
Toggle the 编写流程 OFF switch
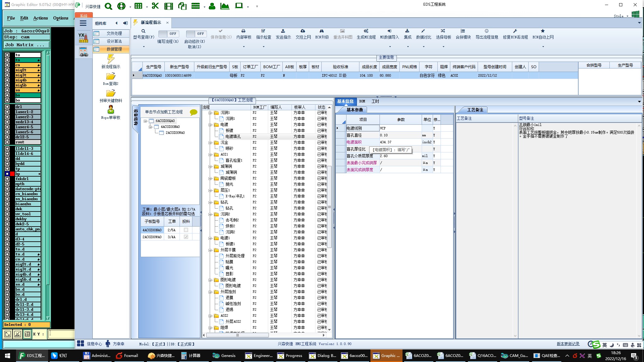(168, 34)
